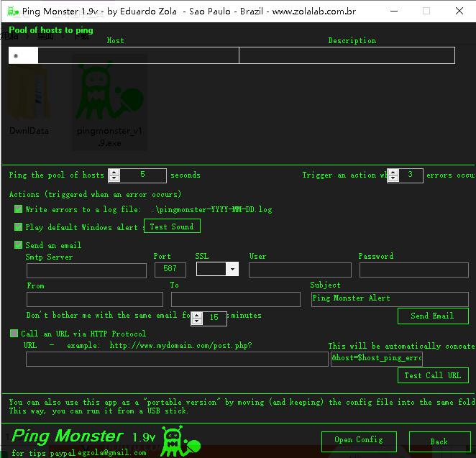Enable Call an URL via HTTP Protocol
The height and width of the screenshot is (458, 476).
pos(14,334)
